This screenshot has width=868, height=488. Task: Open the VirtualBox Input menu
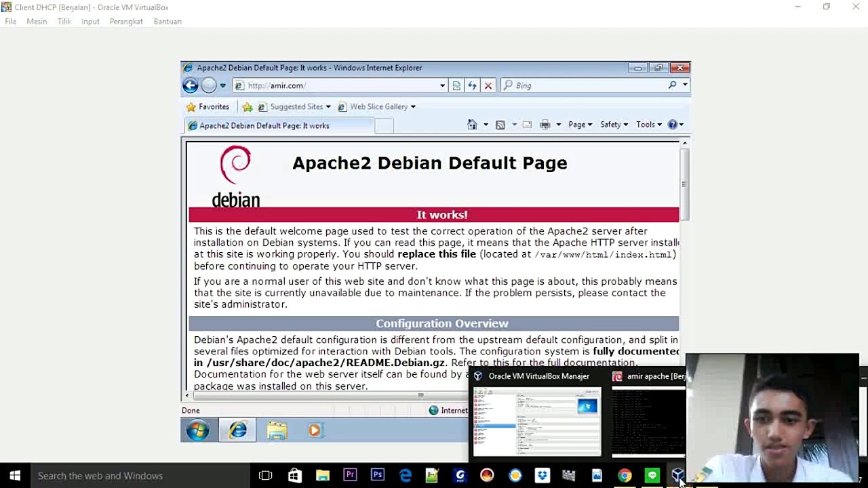(90, 22)
